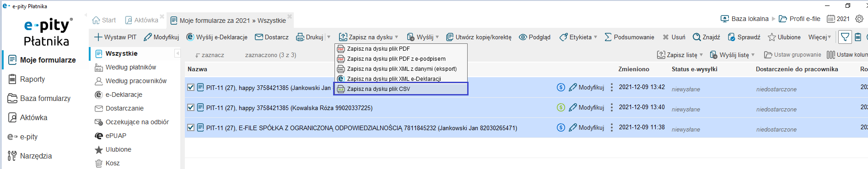
Task: Click Modyfikuj pencil in the toolbar
Action: tap(161, 37)
